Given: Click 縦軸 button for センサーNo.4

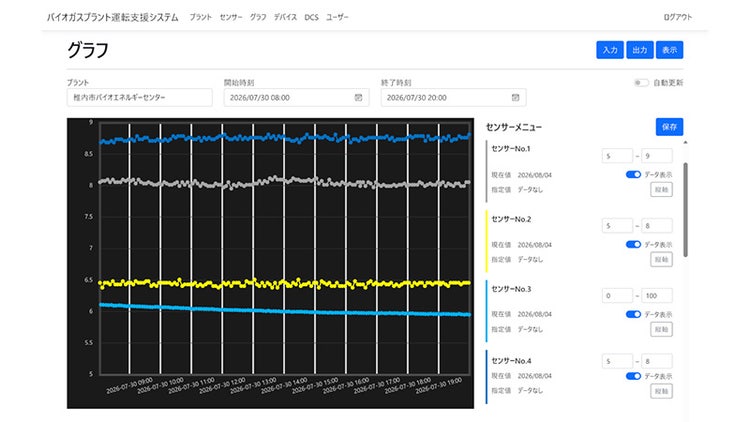Looking at the screenshot, I should (x=662, y=391).
